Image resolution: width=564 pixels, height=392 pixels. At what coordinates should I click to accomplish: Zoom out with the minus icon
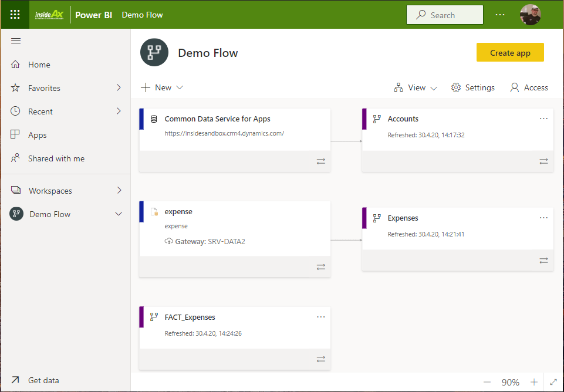click(487, 382)
